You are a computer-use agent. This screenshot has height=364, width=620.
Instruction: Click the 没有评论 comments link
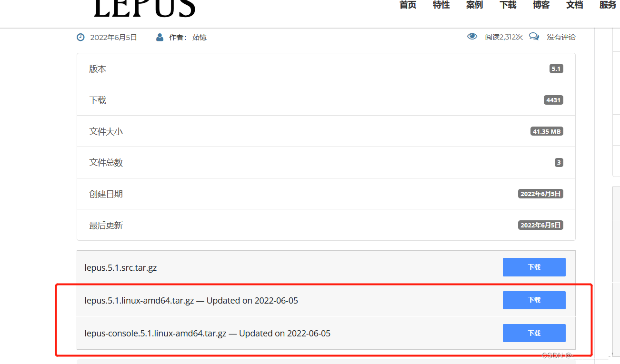click(x=561, y=37)
